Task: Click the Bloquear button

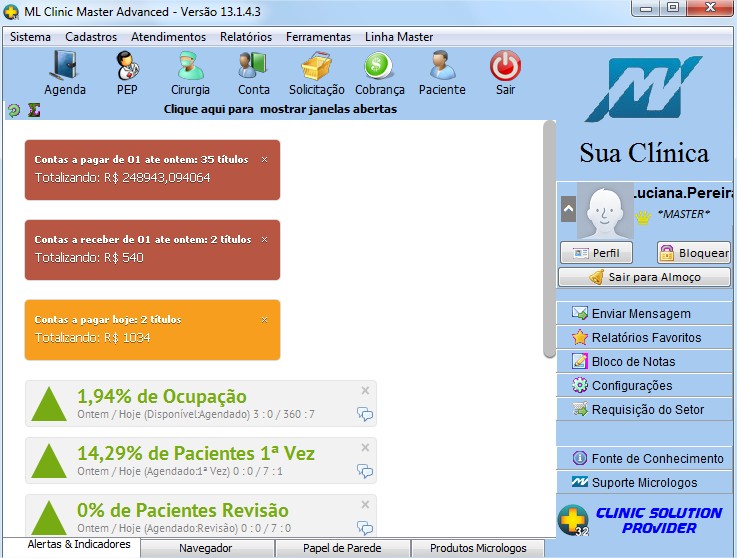Action: coord(694,253)
